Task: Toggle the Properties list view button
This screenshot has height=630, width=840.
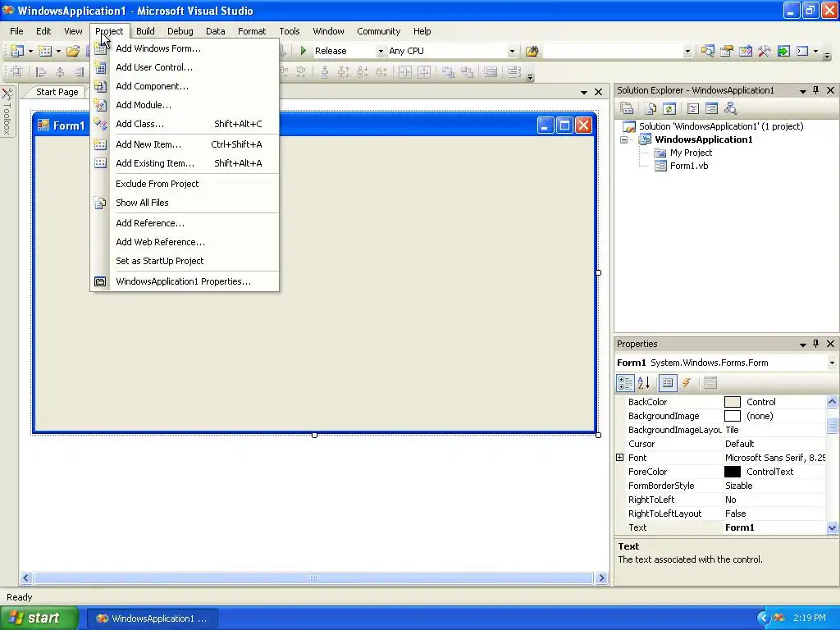Action: [x=668, y=382]
